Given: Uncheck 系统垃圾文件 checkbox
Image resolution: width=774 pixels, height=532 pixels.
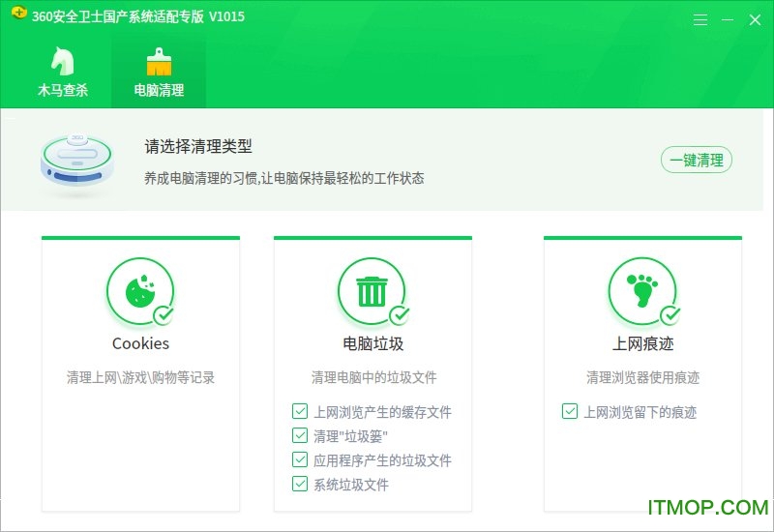Looking at the screenshot, I should pyautogui.click(x=300, y=484).
